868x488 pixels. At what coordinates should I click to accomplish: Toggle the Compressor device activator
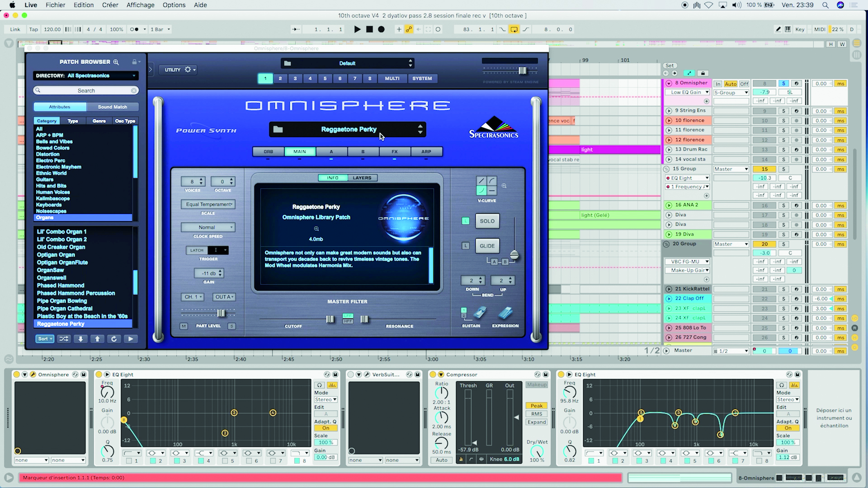tap(433, 375)
